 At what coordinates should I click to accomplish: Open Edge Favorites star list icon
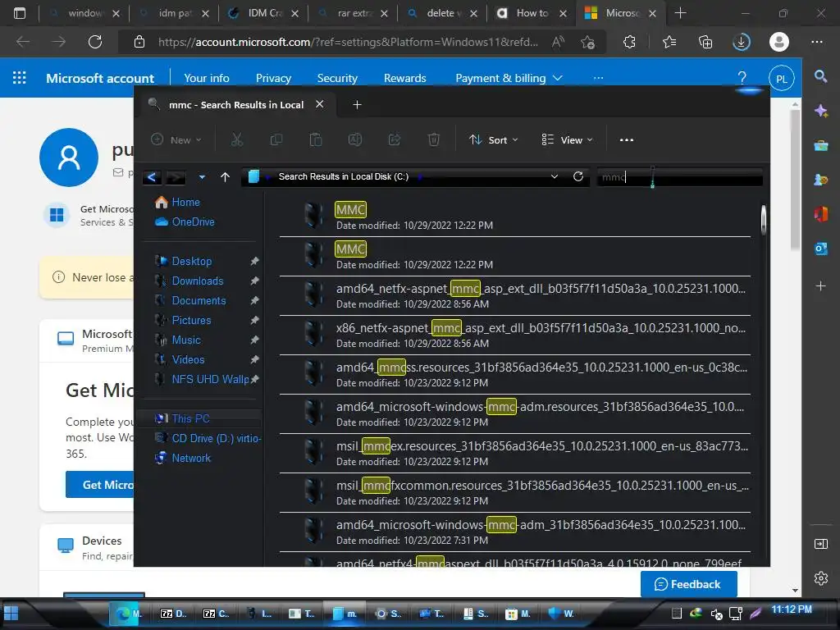tap(669, 42)
